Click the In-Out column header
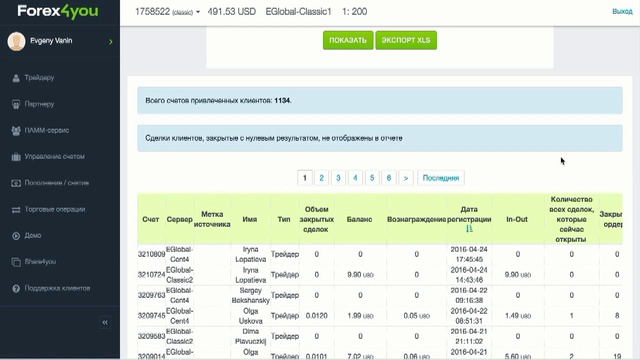 tap(517, 219)
